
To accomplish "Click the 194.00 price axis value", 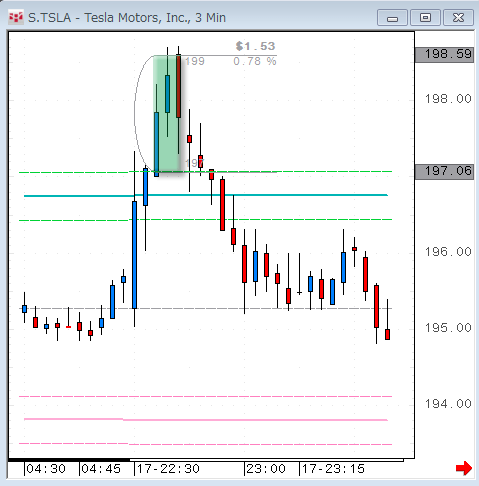I will pyautogui.click(x=448, y=404).
